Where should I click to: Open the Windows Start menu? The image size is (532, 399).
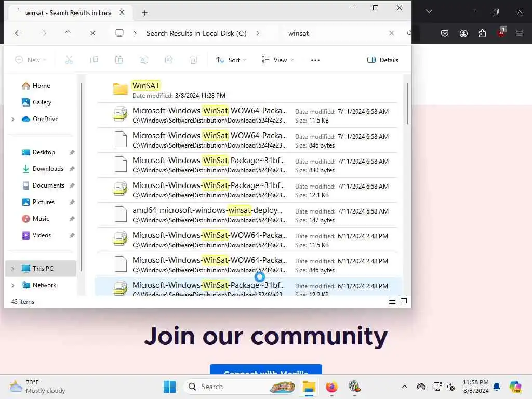coord(170,387)
